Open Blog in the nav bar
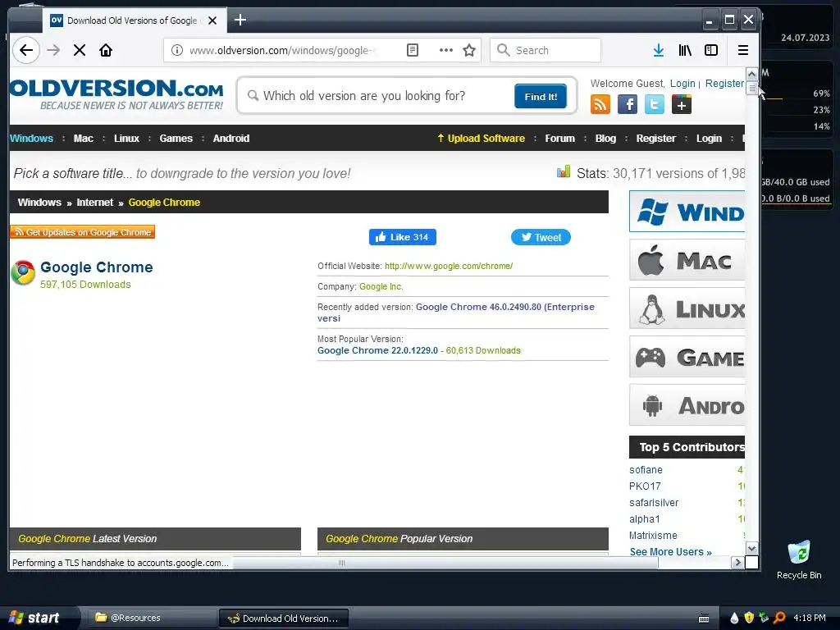This screenshot has height=630, width=840. [605, 138]
